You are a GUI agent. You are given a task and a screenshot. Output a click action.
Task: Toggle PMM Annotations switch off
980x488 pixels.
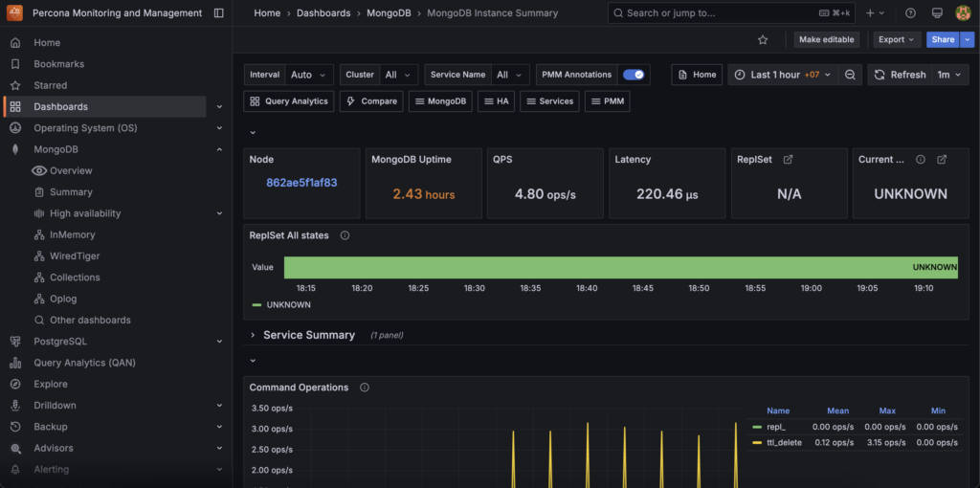tap(634, 75)
